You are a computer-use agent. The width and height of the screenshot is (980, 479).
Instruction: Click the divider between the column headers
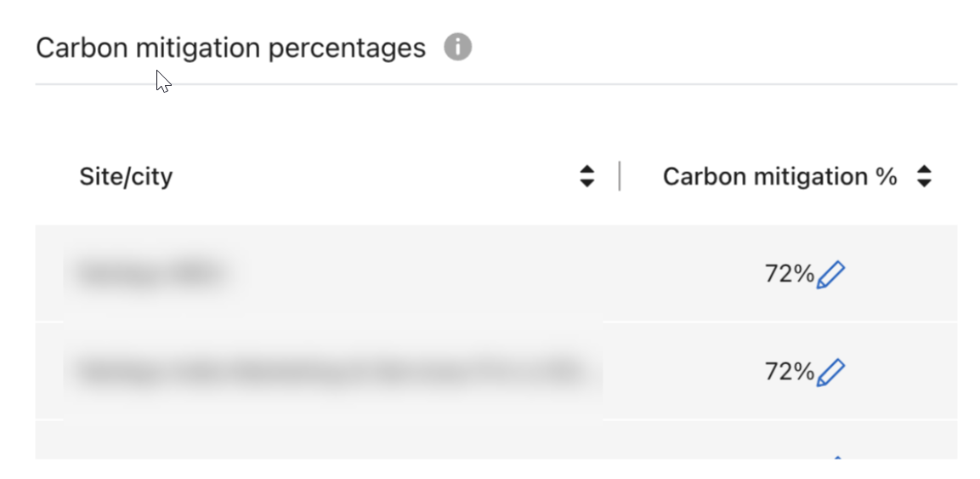pos(620,176)
